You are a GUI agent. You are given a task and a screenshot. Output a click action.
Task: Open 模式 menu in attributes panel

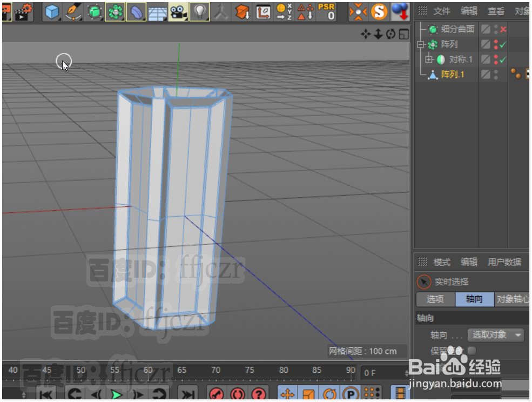[442, 262]
